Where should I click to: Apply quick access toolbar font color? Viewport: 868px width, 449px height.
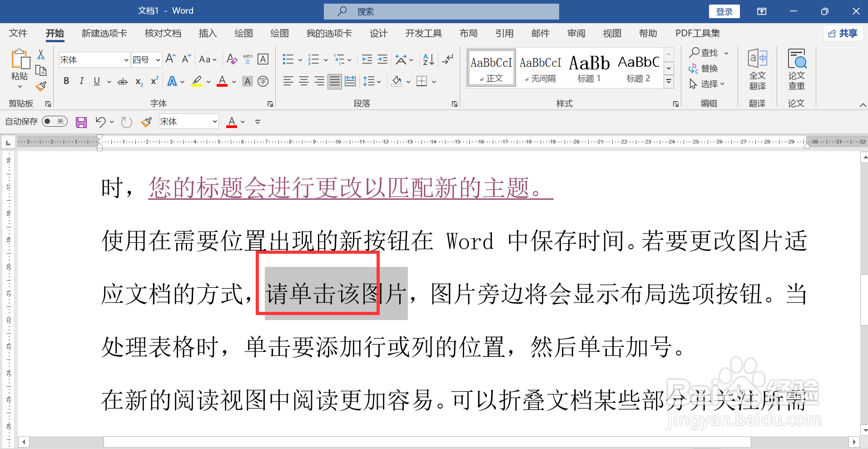[x=232, y=122]
